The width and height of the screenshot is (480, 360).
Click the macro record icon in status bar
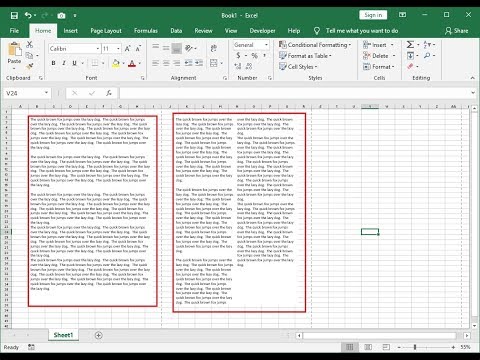click(31, 347)
